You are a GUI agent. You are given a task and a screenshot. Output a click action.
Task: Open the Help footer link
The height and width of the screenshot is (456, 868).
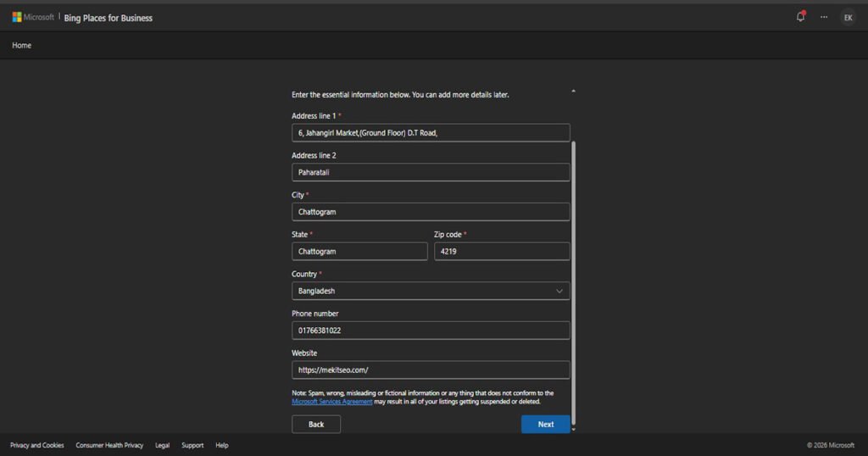[222, 445]
